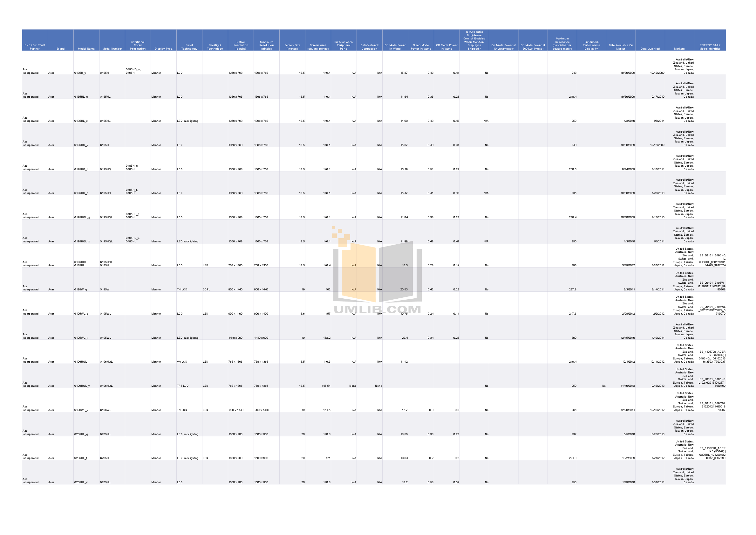The image size is (756, 535).
Task: Click model name cell 'G205HL_q'
Action: pos(81,434)
